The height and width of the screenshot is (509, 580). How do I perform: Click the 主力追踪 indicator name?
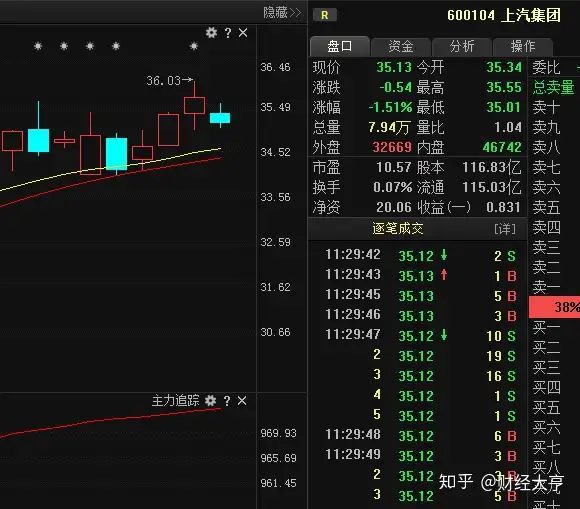click(x=175, y=400)
